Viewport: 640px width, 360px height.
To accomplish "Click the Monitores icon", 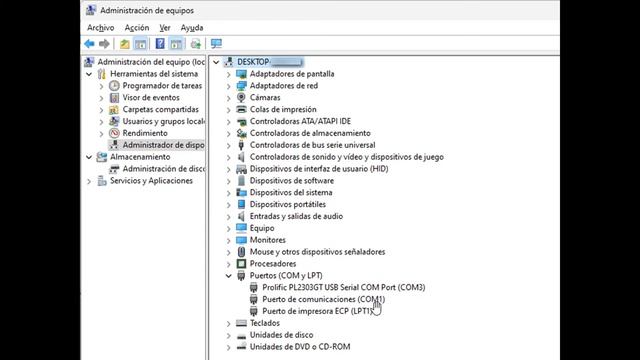I will (x=241, y=240).
